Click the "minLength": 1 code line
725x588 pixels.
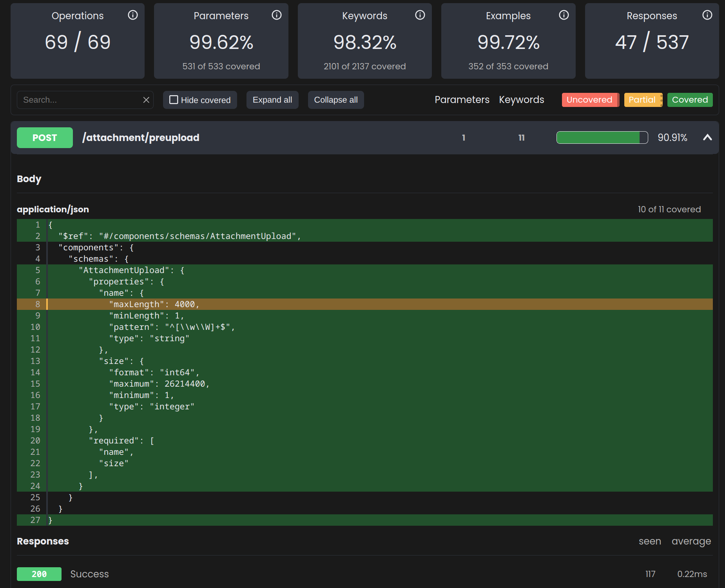pos(365,316)
